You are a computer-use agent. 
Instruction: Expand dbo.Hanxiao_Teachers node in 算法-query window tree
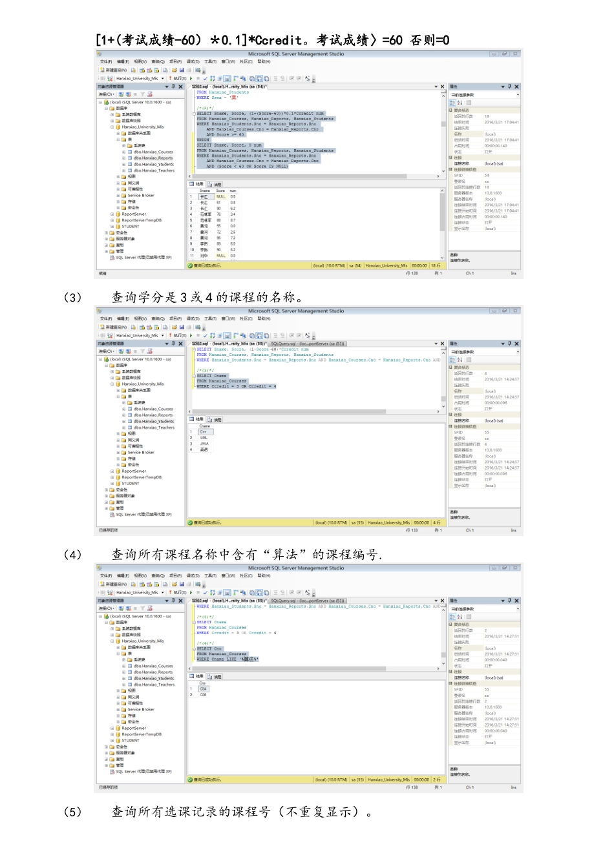(x=124, y=685)
